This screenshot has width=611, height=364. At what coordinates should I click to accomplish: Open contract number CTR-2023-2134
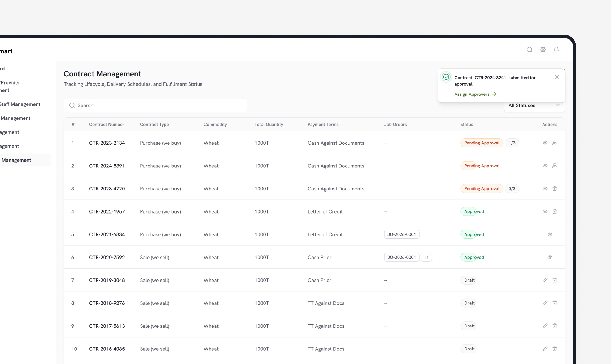click(107, 143)
